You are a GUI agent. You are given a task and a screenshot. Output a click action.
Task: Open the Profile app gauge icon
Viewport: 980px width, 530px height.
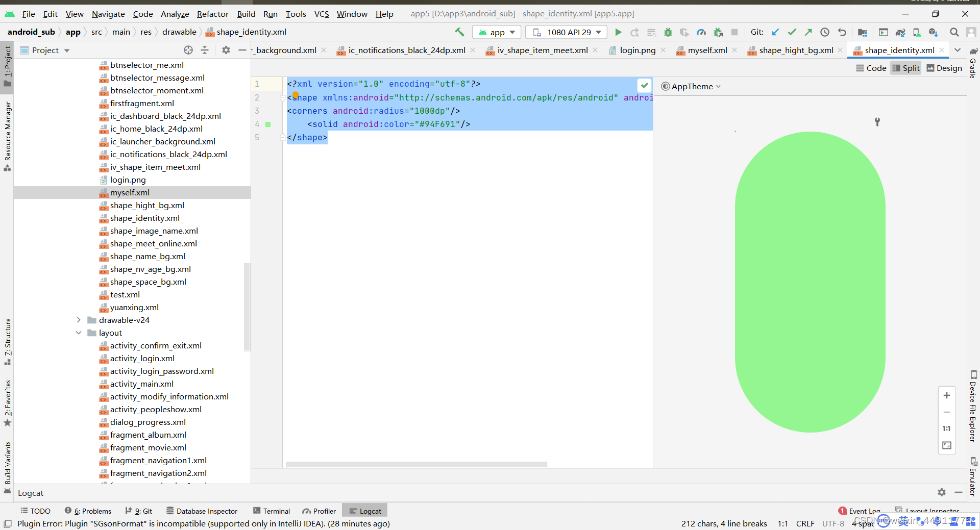click(701, 32)
